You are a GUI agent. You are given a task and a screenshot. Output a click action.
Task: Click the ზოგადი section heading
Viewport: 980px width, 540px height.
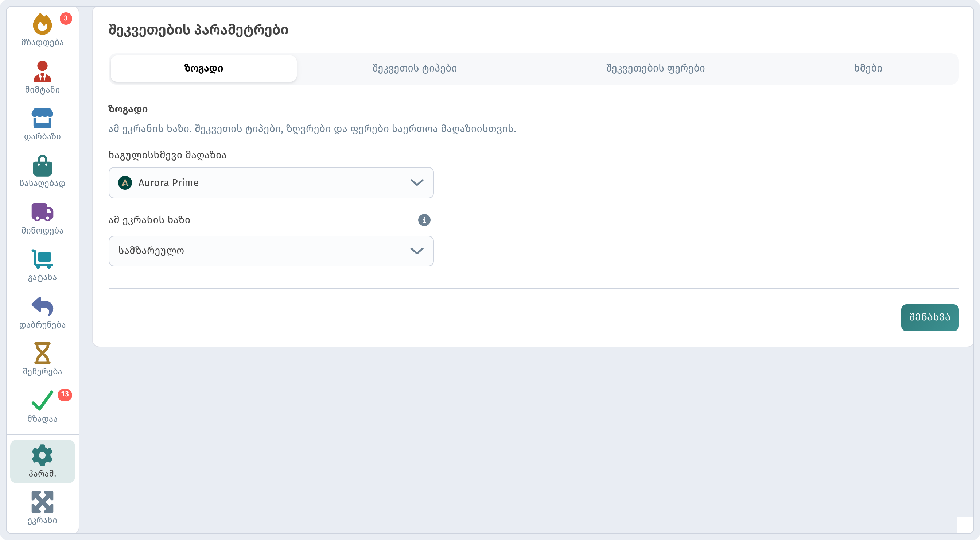point(128,109)
